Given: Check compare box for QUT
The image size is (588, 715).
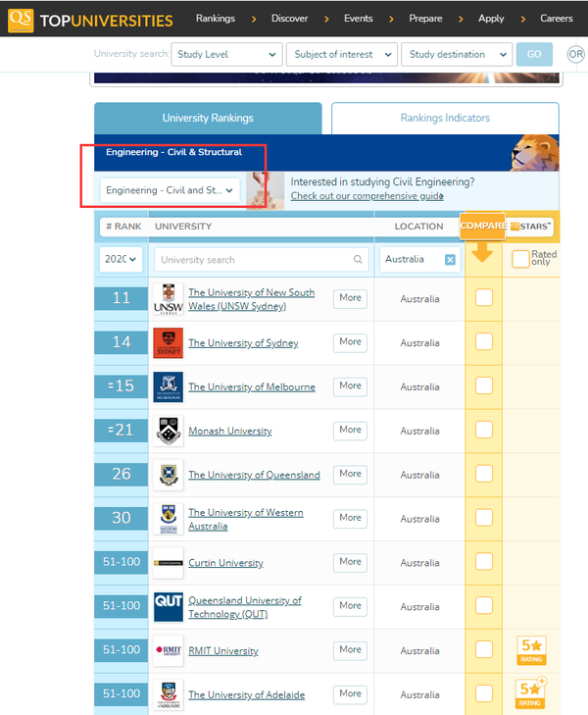Looking at the screenshot, I should [484, 605].
